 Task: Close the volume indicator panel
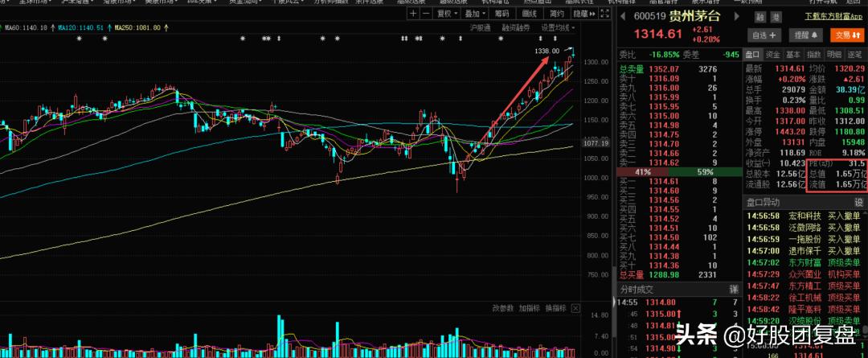[x=575, y=308]
